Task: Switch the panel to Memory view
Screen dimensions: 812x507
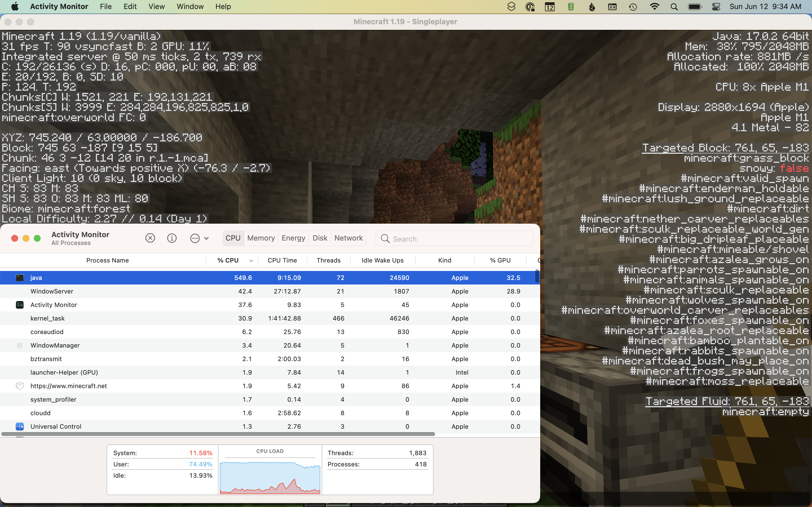Action: pos(261,238)
